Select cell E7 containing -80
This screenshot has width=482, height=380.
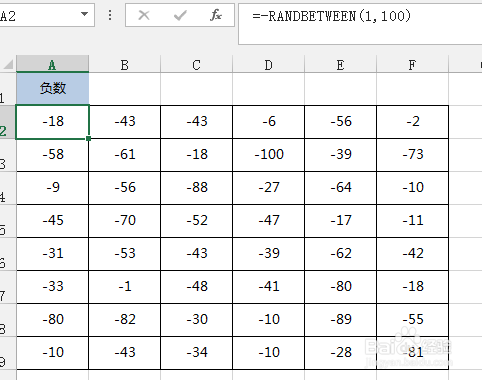click(340, 287)
